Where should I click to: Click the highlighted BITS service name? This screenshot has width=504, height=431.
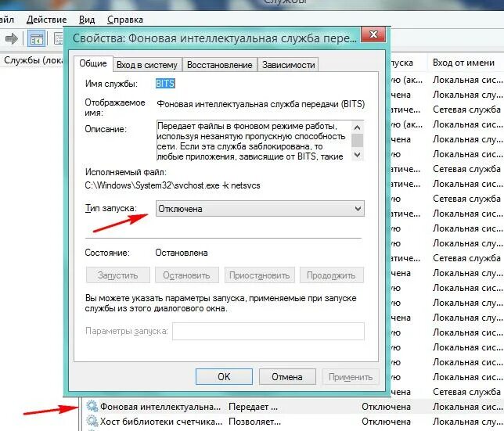click(165, 84)
